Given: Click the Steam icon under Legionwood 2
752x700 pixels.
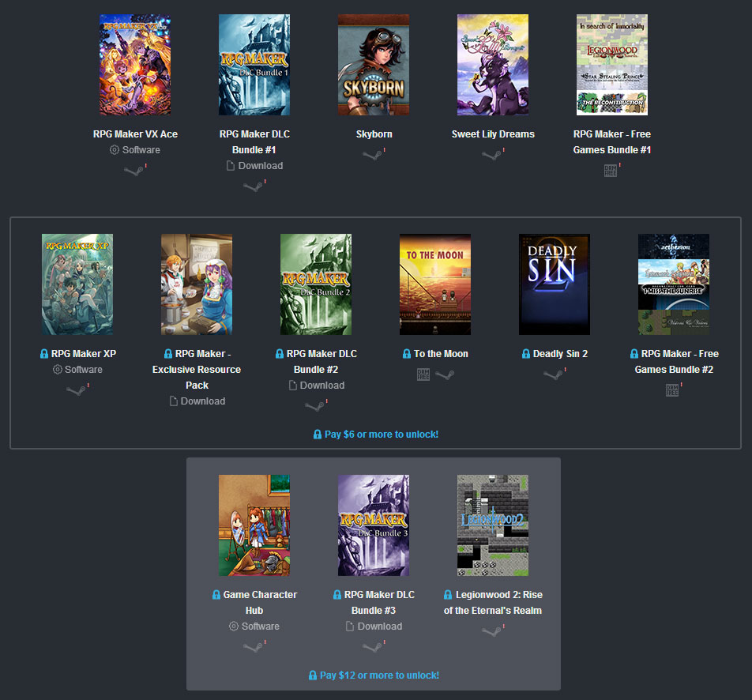Looking at the screenshot, I should (x=491, y=631).
